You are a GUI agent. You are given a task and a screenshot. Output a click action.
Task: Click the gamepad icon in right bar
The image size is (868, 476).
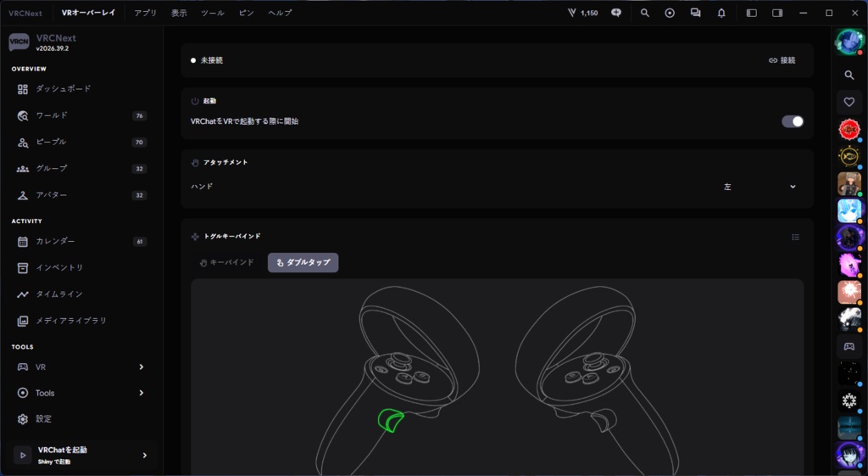[849, 346]
